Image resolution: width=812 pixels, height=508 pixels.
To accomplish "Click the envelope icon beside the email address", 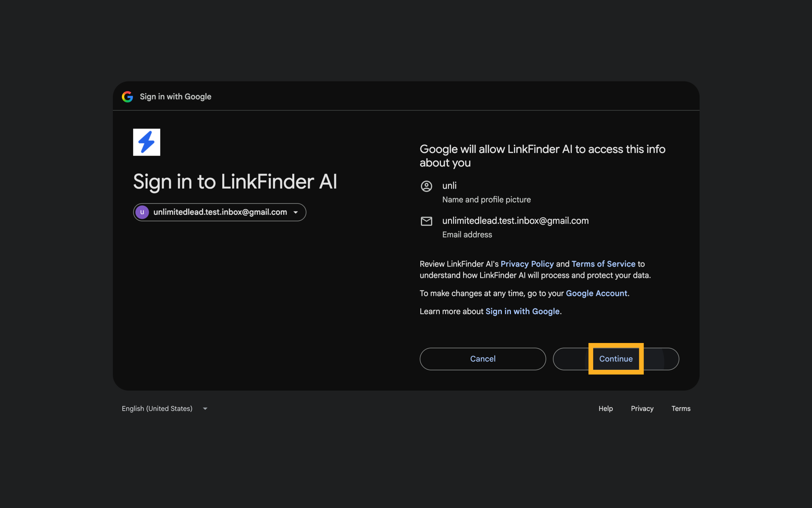I will (426, 221).
